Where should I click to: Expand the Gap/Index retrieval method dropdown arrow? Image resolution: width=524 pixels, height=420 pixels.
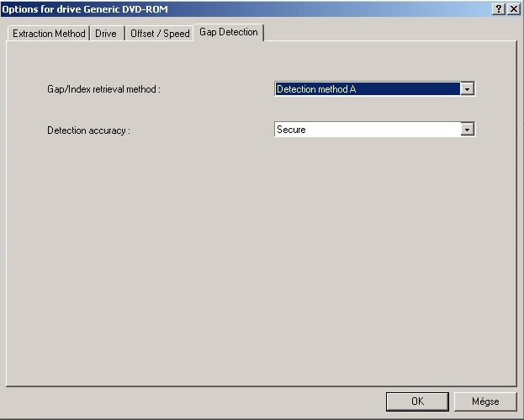click(x=468, y=88)
